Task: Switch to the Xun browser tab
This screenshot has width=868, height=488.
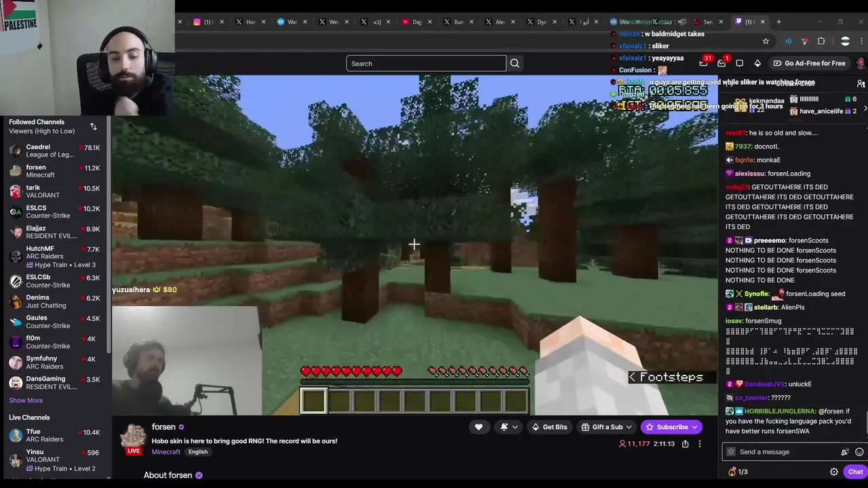Action: point(457,22)
